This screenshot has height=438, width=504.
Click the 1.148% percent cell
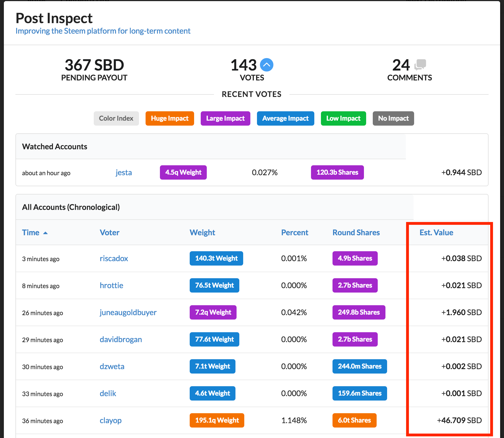point(294,420)
